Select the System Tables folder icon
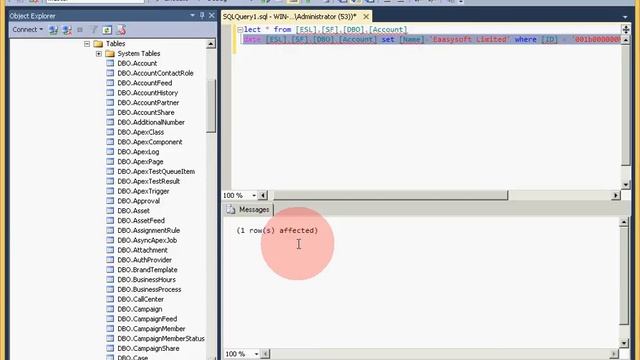This screenshot has width=640, height=360. (x=110, y=53)
